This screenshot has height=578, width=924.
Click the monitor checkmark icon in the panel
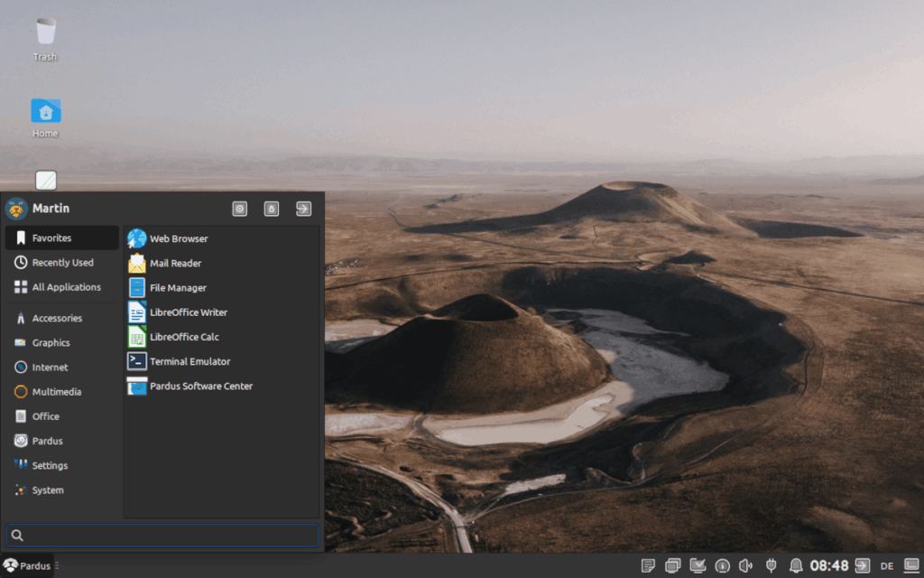[698, 566]
